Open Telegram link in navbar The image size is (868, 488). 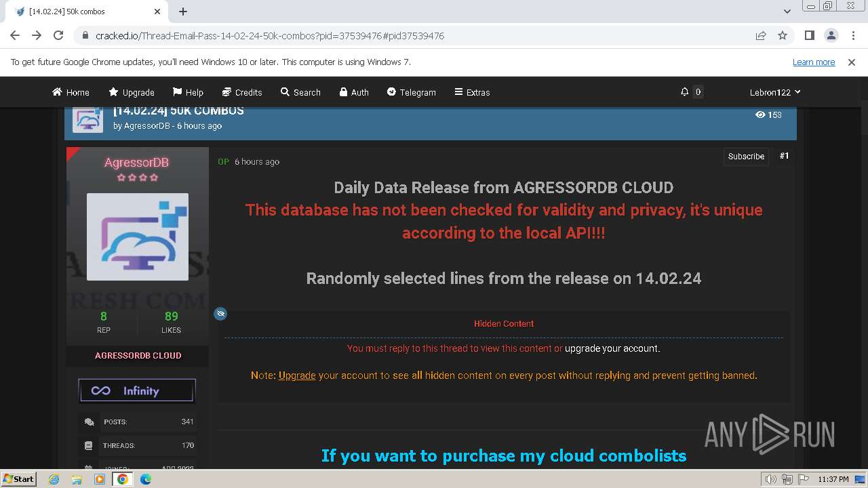coord(412,92)
